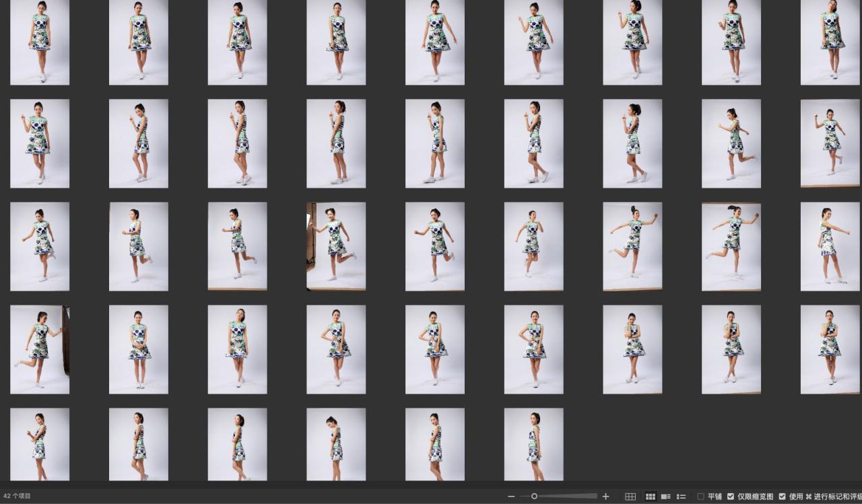Click the minus icon to shrink thumbnails
Image resolution: width=862 pixels, height=504 pixels.
pos(511,497)
